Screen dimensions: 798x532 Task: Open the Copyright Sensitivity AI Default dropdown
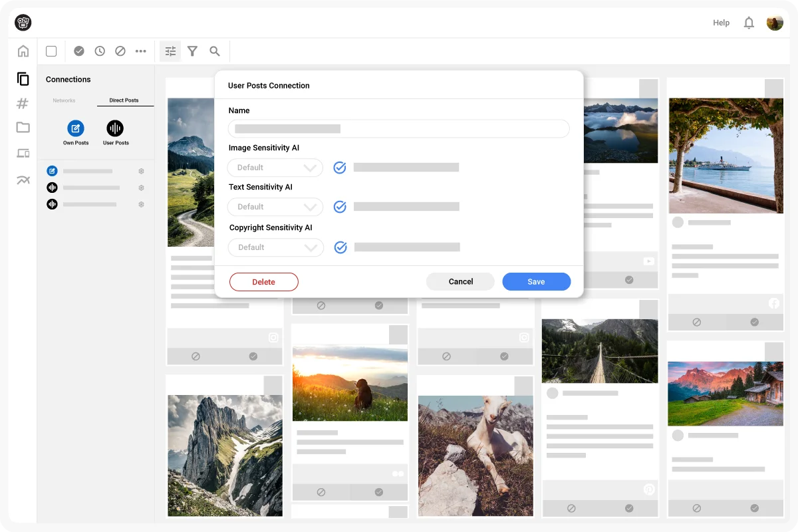(275, 247)
